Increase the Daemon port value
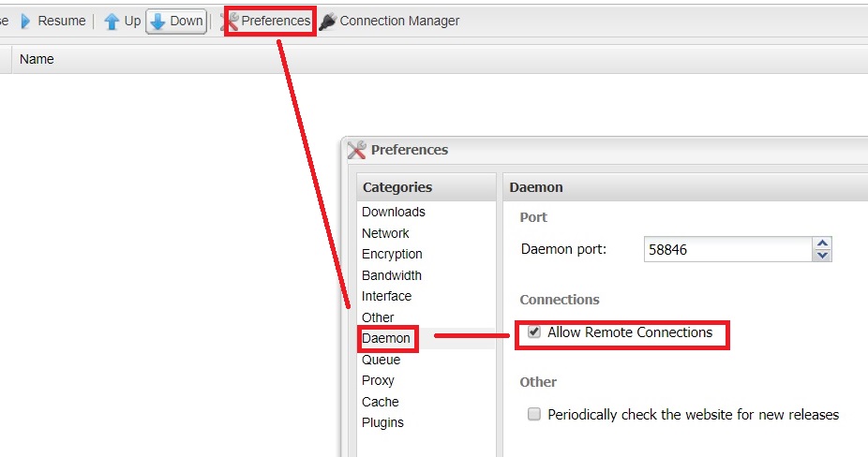 point(823,243)
